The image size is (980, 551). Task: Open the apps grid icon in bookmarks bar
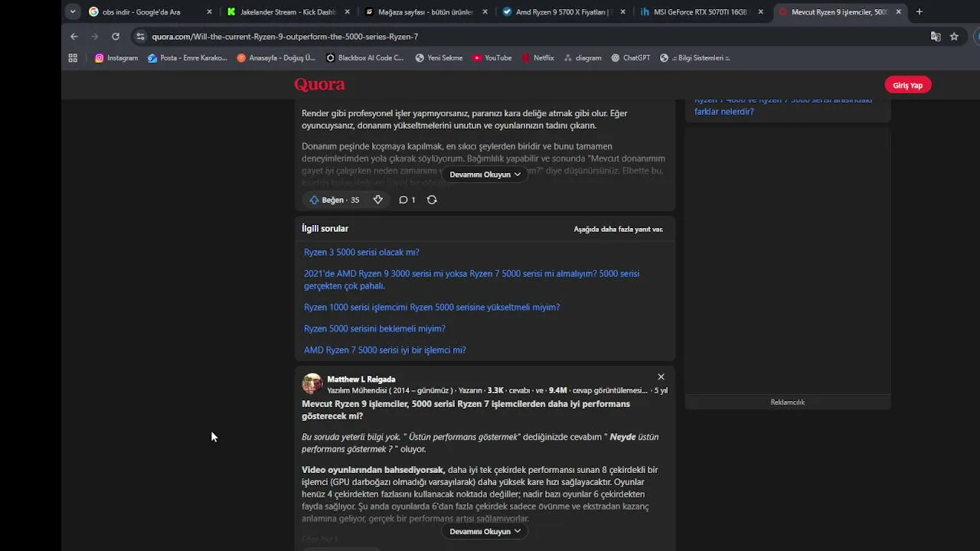[x=73, y=57]
